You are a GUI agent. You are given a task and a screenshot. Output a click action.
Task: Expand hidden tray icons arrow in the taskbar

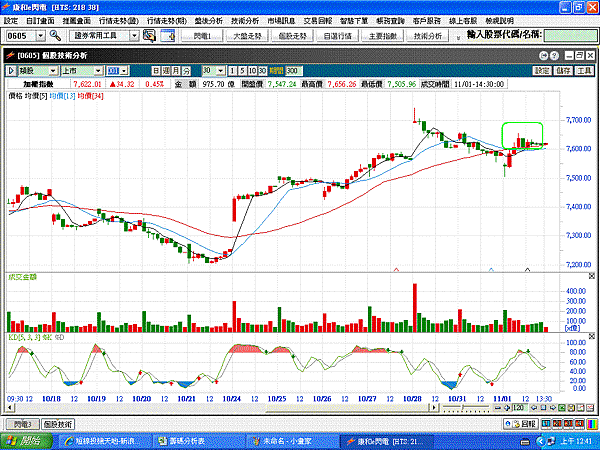[x=540, y=441]
